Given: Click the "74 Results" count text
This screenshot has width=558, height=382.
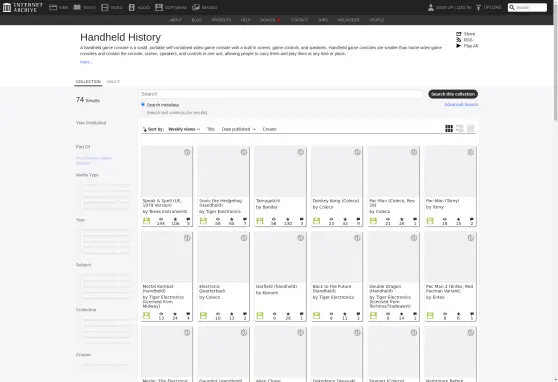Looking at the screenshot, I should click(x=88, y=100).
